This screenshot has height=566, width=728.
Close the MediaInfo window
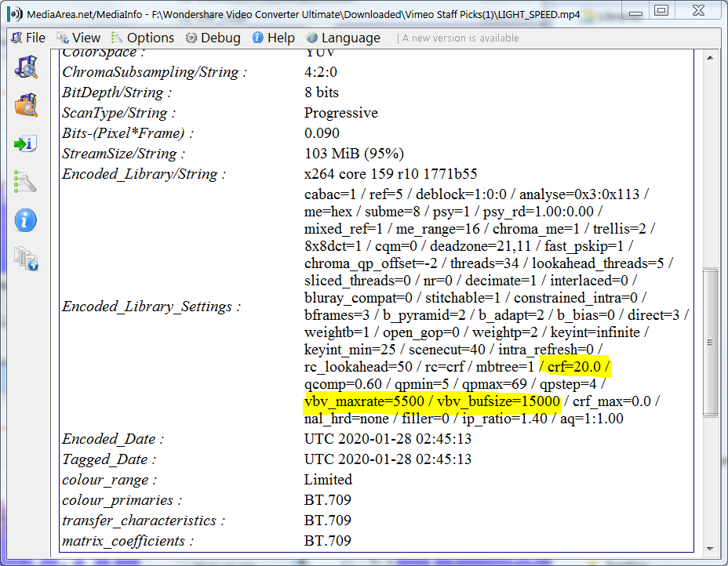click(x=699, y=10)
